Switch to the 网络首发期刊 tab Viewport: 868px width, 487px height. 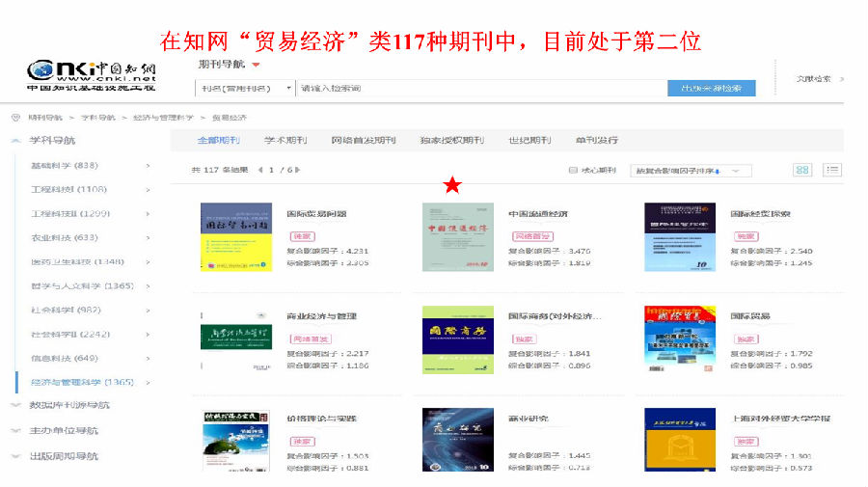[x=363, y=140]
